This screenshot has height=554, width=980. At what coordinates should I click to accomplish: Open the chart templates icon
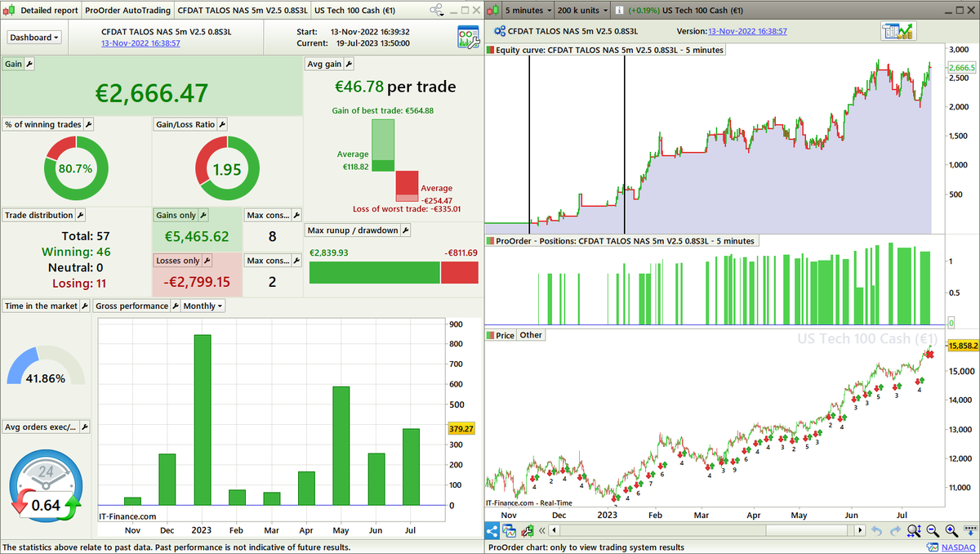pos(510,531)
